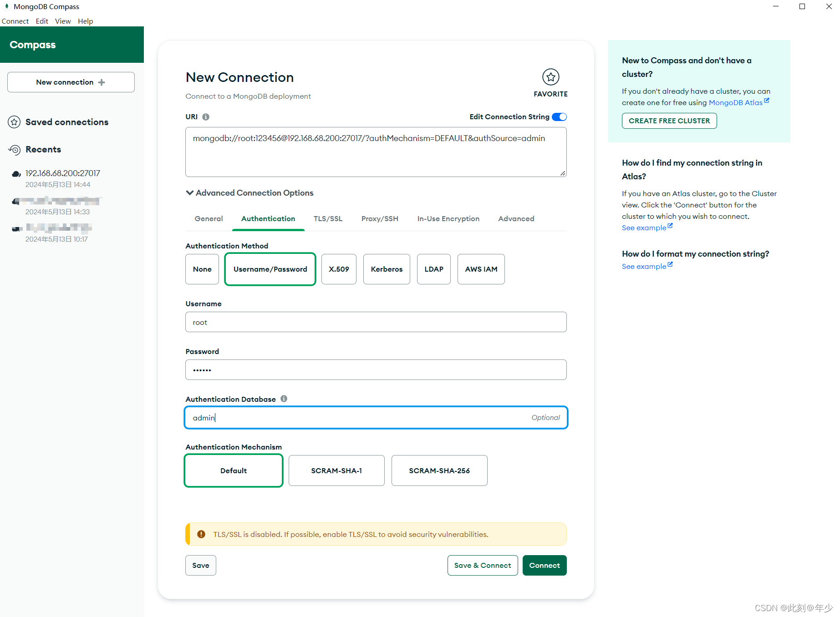Screen dimensions: 840x617
Task: Click the URI info icon
Action: [x=206, y=117]
